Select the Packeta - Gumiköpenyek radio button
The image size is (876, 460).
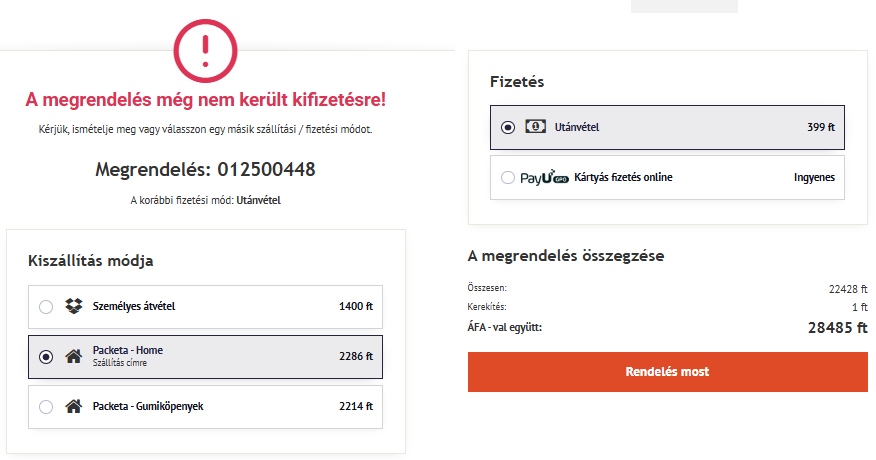click(46, 407)
